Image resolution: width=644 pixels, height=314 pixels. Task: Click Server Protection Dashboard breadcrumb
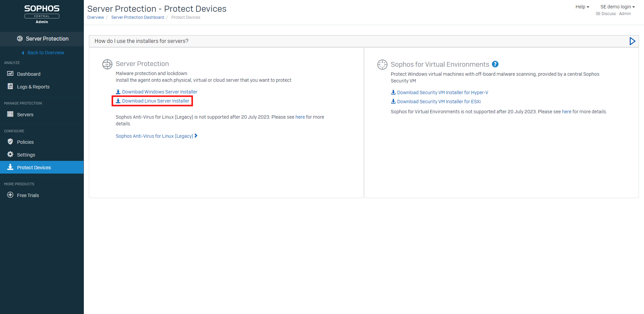coord(138,17)
